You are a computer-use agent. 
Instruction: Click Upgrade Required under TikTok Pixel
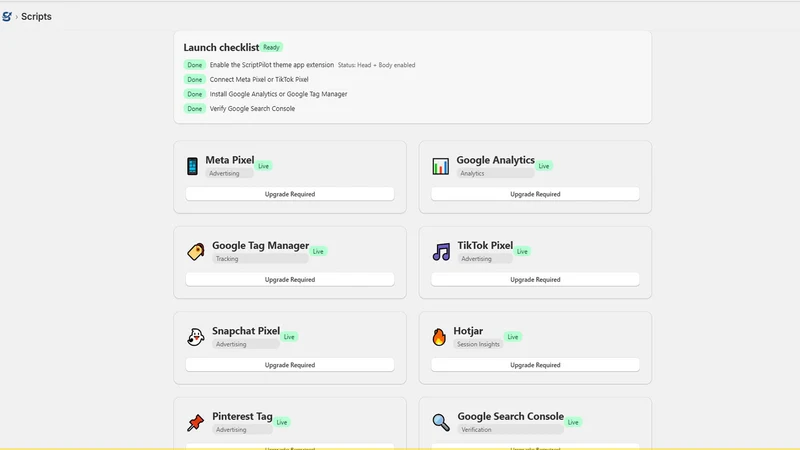(x=535, y=280)
